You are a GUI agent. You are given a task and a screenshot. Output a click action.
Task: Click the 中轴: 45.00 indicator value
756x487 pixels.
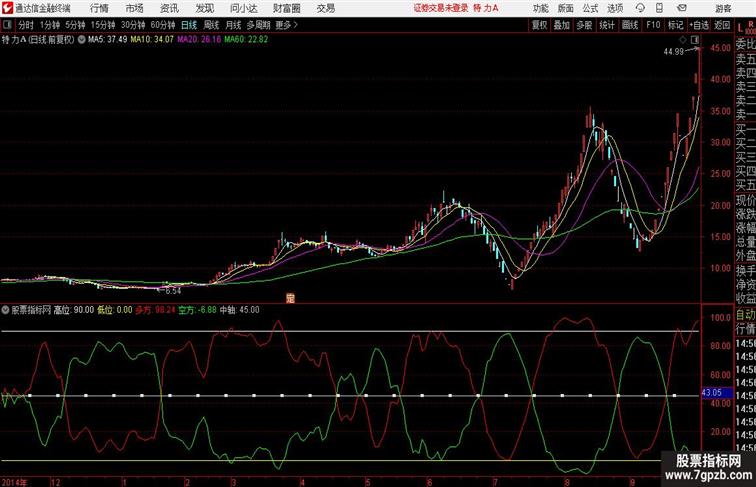[x=240, y=310]
